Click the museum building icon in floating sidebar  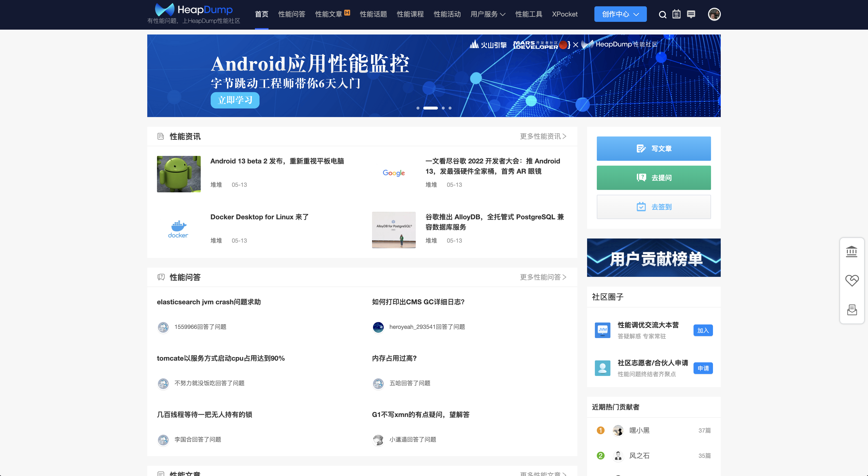point(851,252)
